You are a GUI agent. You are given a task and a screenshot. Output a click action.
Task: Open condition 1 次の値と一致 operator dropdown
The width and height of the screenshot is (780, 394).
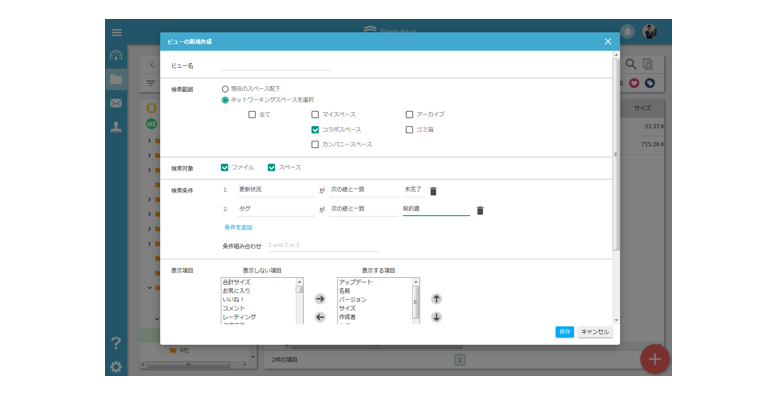[x=364, y=190]
